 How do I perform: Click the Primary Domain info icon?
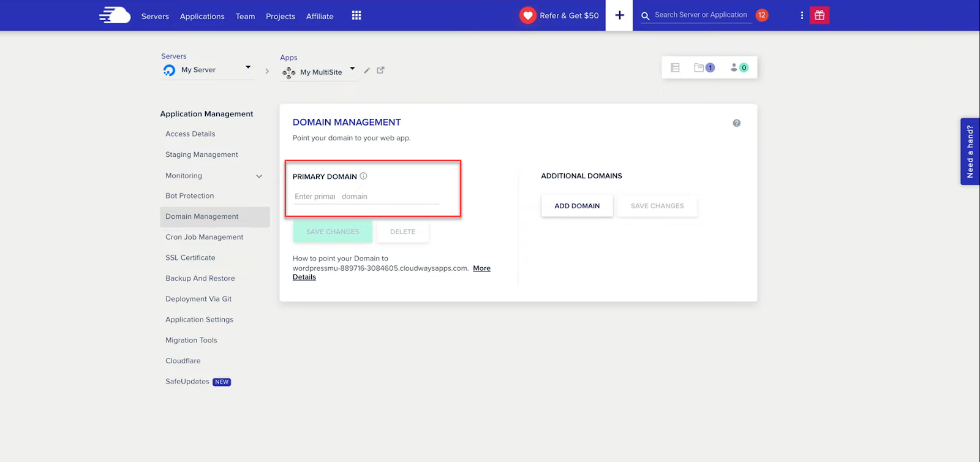click(363, 176)
